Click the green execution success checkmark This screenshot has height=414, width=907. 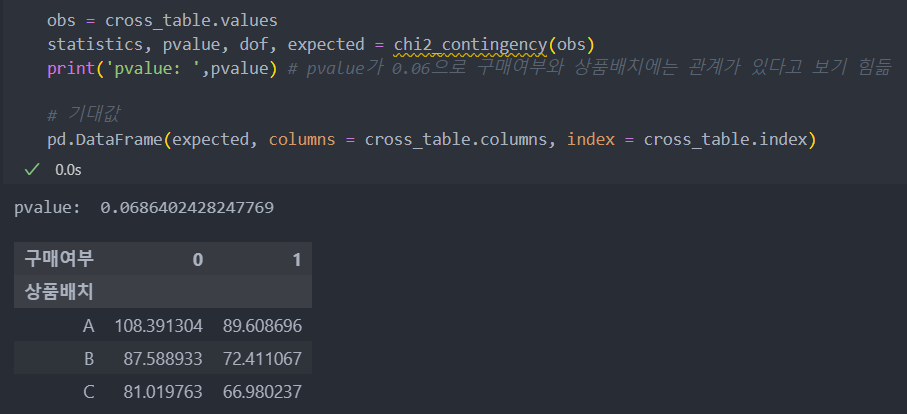32,169
